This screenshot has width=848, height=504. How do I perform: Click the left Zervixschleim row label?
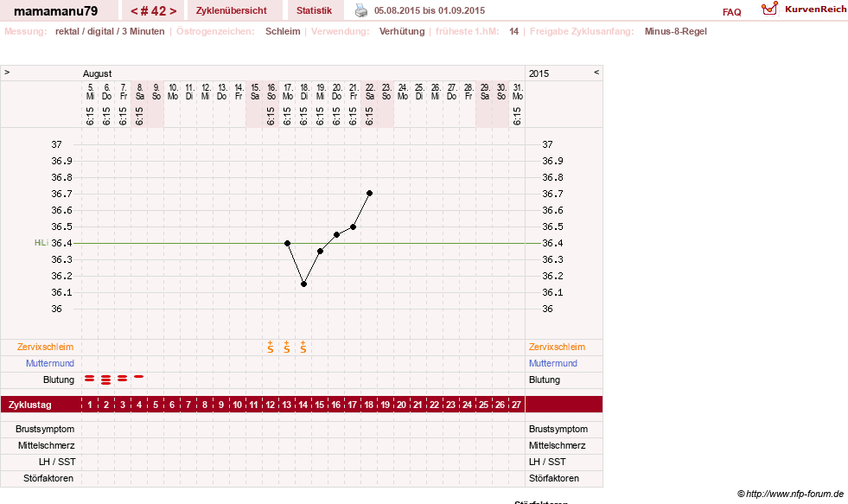coord(46,348)
